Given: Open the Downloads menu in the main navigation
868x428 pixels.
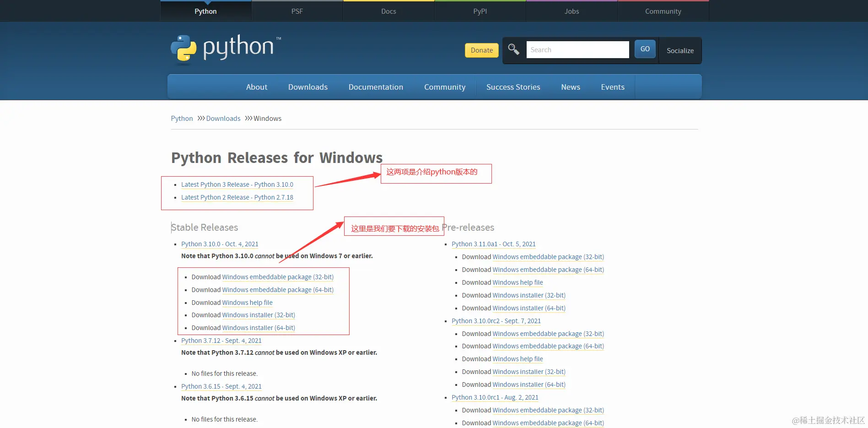Looking at the screenshot, I should (308, 87).
